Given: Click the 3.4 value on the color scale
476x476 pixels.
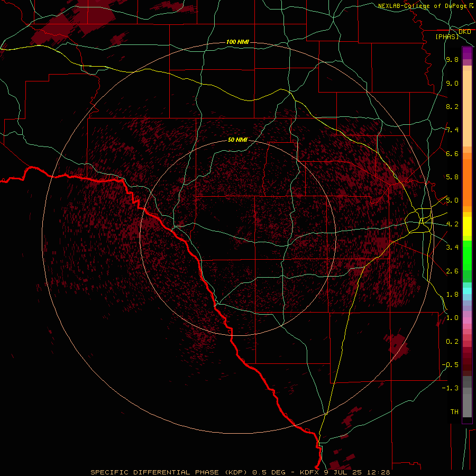Looking at the screenshot, I should tap(452, 248).
